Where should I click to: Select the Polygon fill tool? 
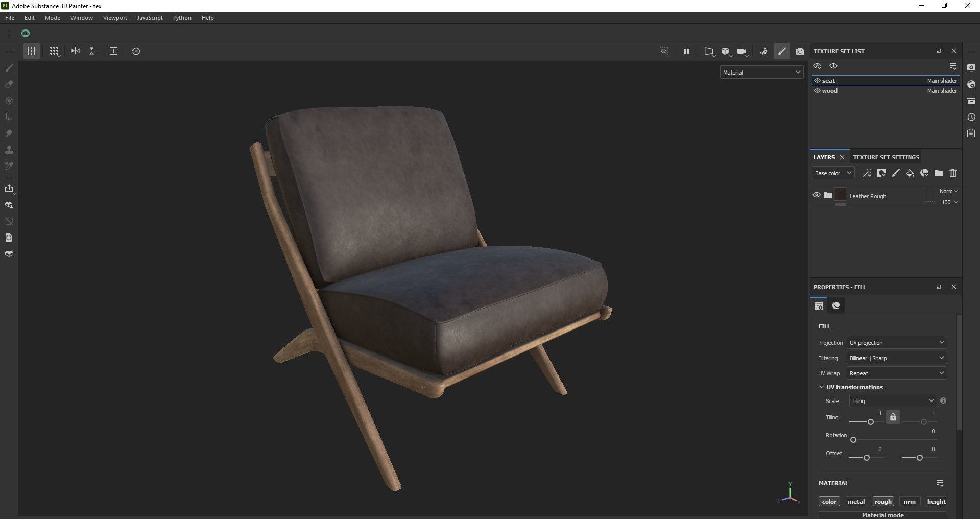(x=9, y=117)
